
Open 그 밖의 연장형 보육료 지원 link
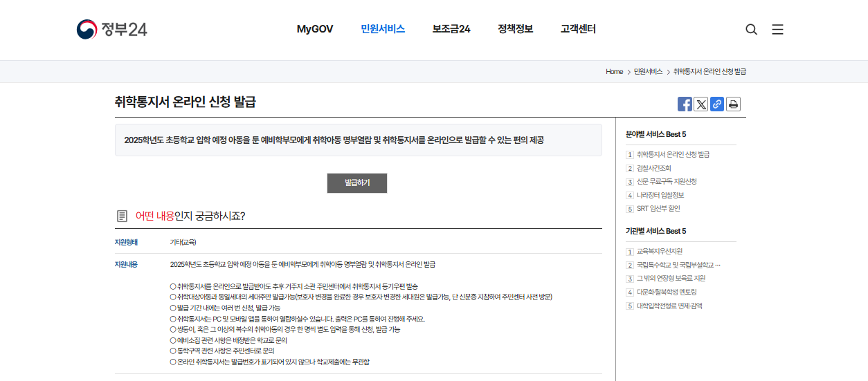671,279
